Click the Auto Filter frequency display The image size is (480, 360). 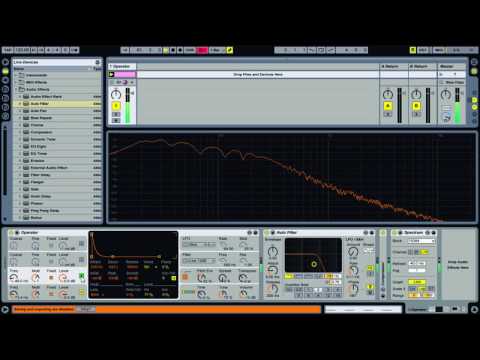(x=313, y=255)
